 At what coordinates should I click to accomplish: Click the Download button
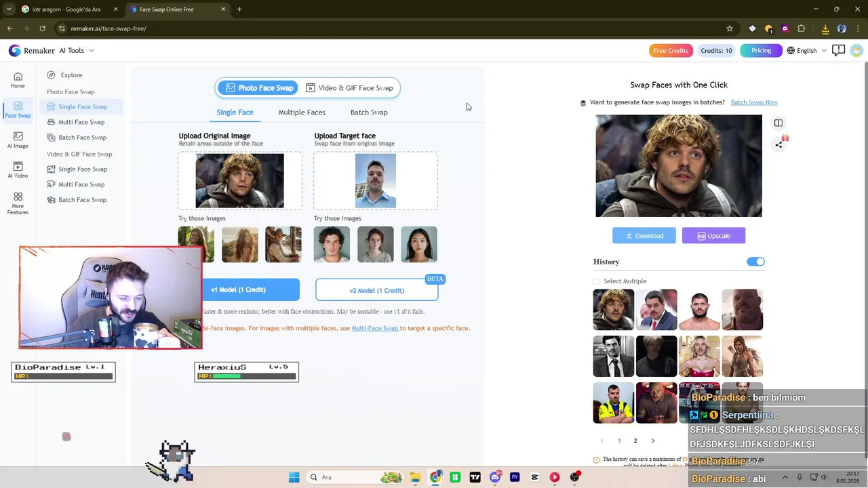(x=644, y=236)
